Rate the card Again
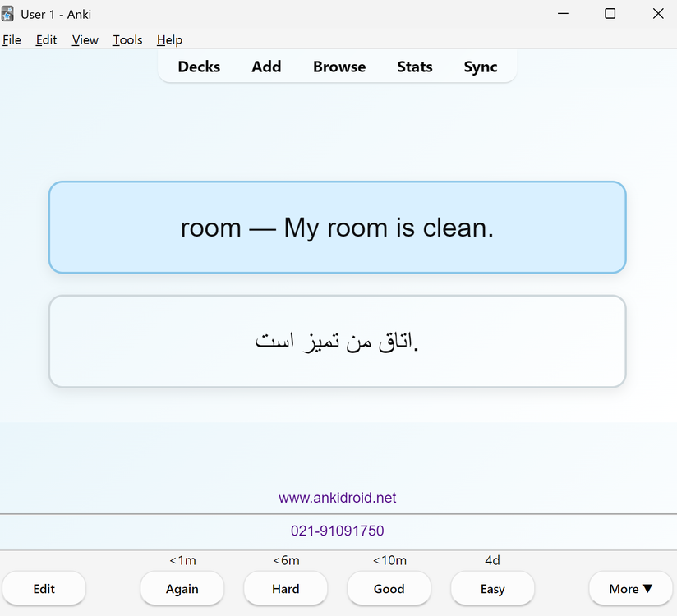The height and width of the screenshot is (616, 677). (182, 588)
